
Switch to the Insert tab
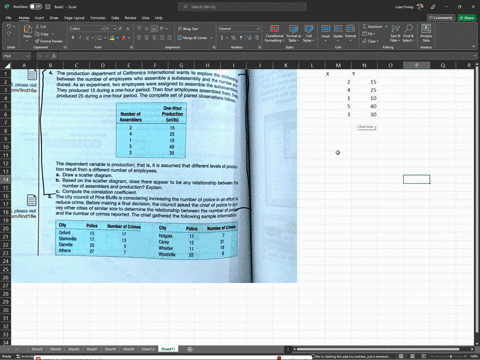point(39,18)
